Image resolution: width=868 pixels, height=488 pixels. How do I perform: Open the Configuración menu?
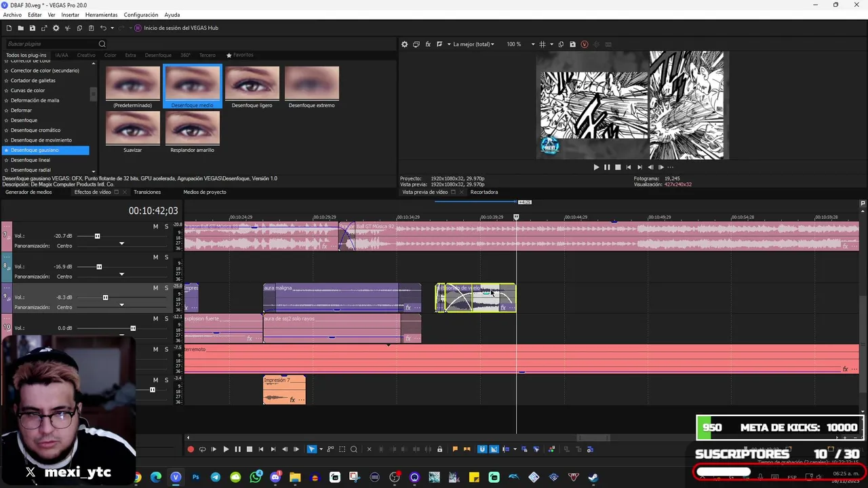tap(141, 15)
